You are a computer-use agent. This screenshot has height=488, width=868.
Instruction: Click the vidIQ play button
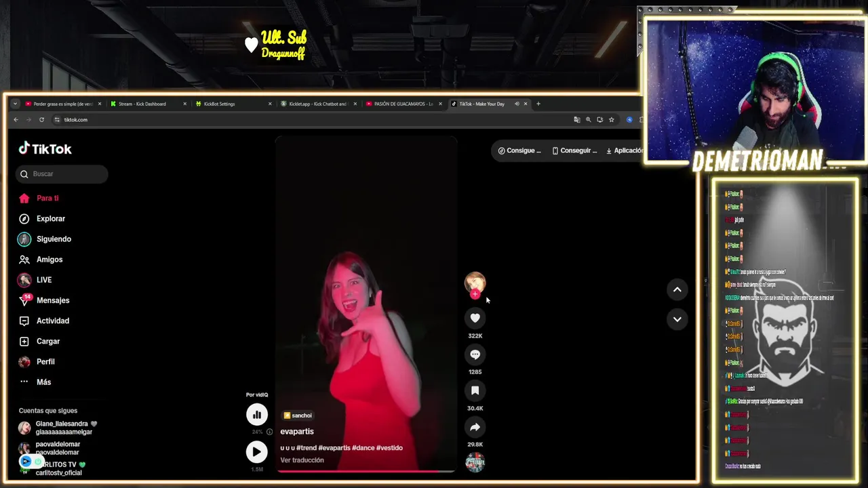coord(256,451)
